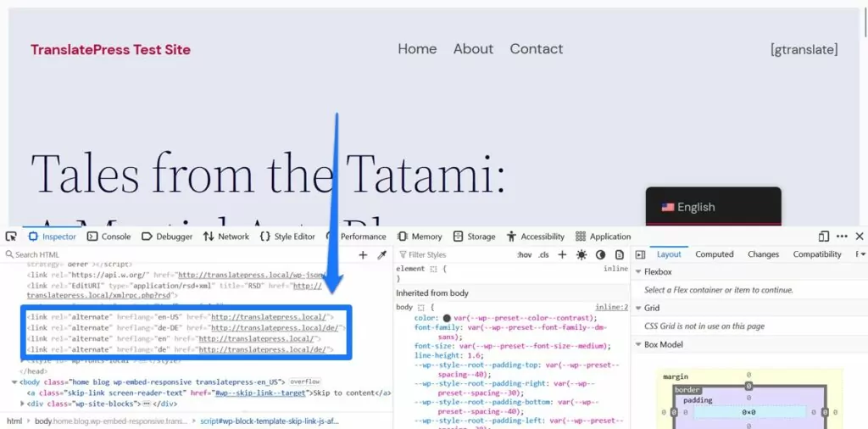Expand the div wp-site-blocks node
The image size is (868, 429).
23,404
